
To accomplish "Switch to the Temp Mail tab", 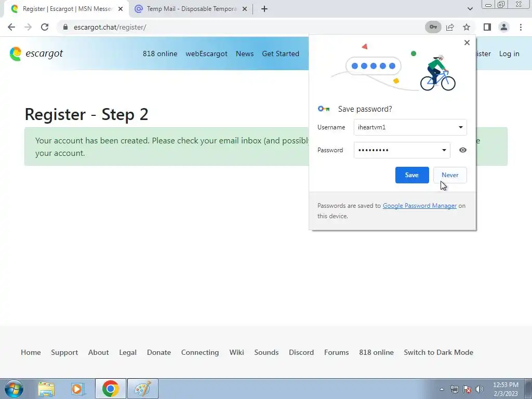I will 191,9.
